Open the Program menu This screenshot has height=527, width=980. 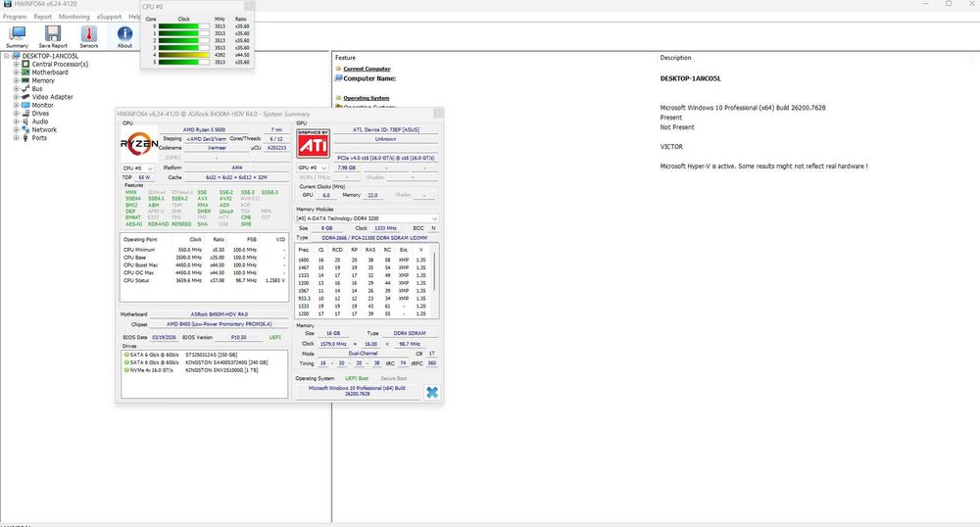pyautogui.click(x=15, y=17)
